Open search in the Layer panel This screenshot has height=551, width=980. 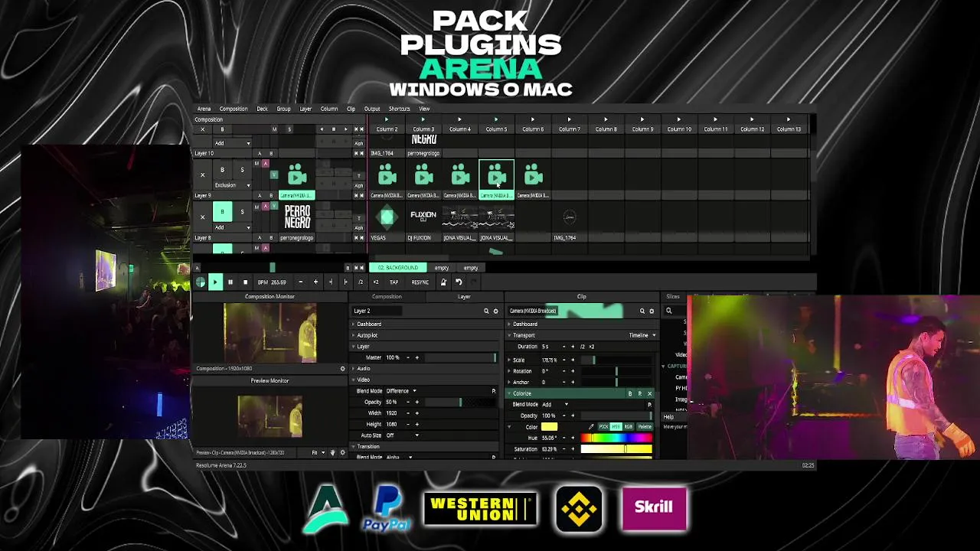point(486,311)
